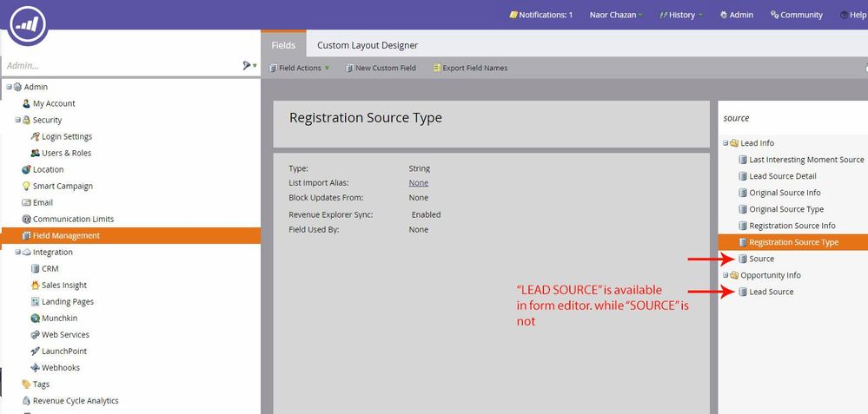Click the Munchkin icon in Integration
The height and width of the screenshot is (414, 868).
35,319
